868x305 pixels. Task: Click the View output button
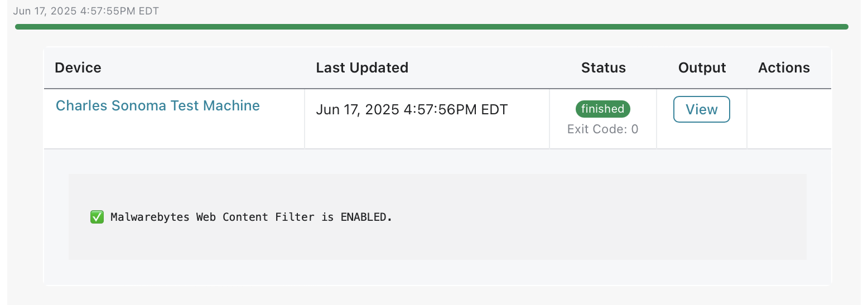701,109
